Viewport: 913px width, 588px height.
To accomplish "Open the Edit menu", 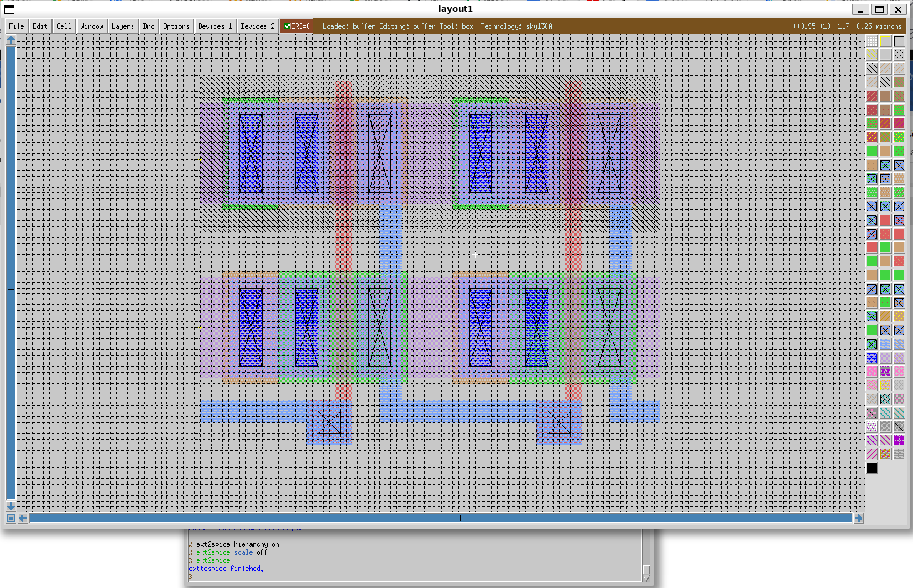I will tap(40, 26).
